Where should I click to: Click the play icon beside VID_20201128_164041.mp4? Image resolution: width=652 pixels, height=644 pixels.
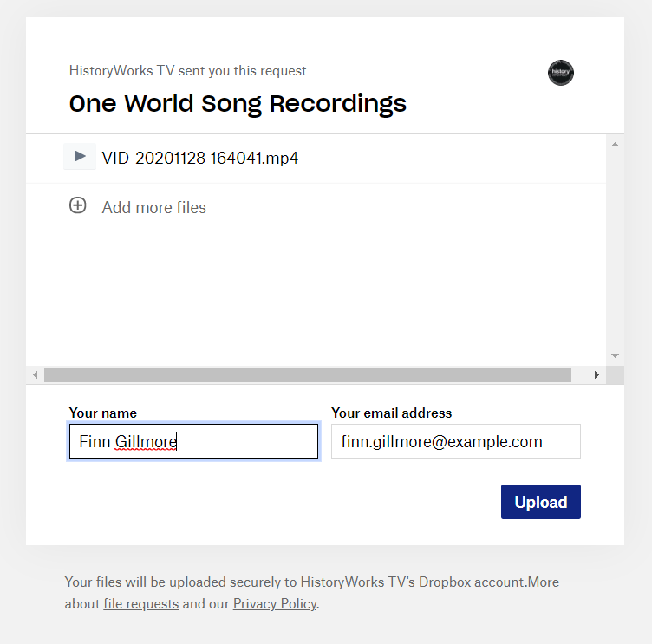coord(80,156)
